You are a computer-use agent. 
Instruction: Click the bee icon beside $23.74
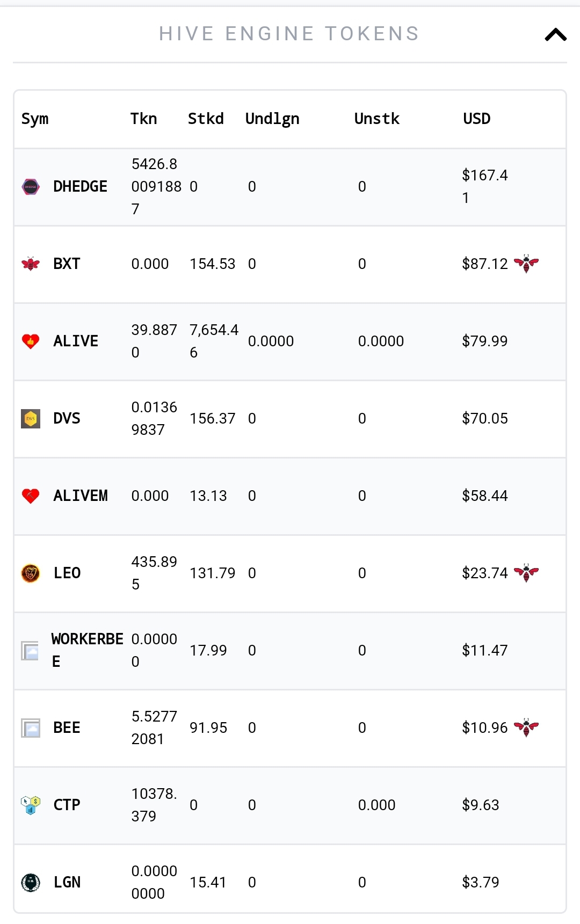click(526, 573)
